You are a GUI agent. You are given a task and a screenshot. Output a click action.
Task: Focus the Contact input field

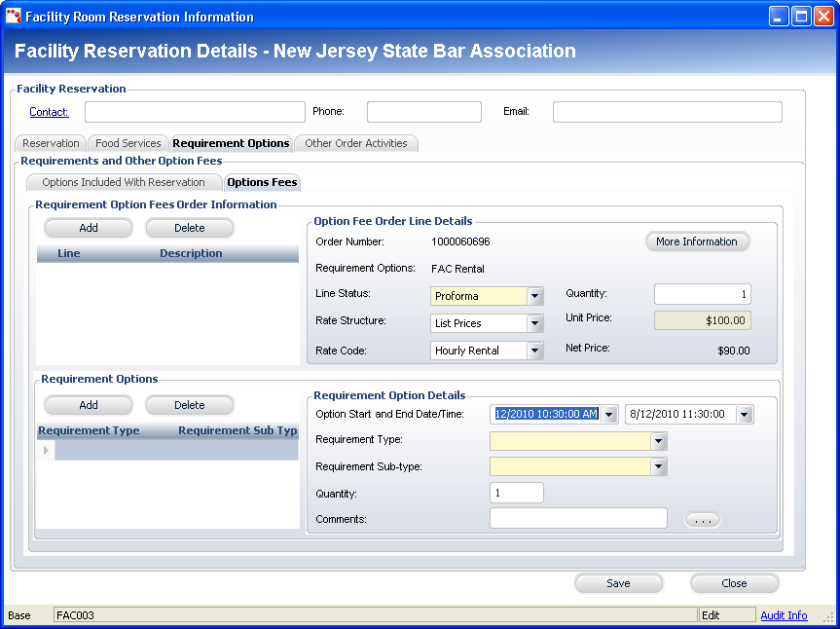[x=195, y=113]
